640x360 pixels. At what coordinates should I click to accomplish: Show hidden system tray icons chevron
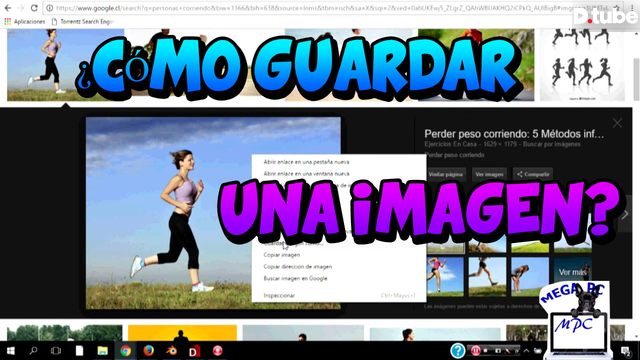click(x=527, y=351)
